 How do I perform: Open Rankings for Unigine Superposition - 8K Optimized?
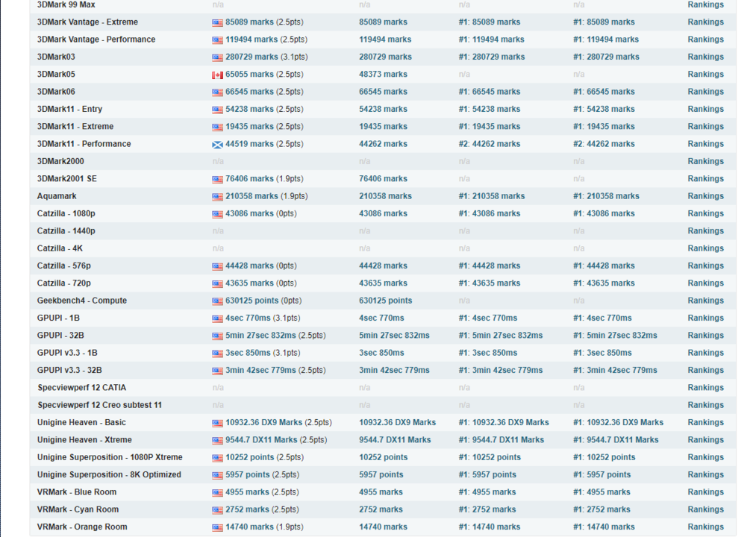705,474
